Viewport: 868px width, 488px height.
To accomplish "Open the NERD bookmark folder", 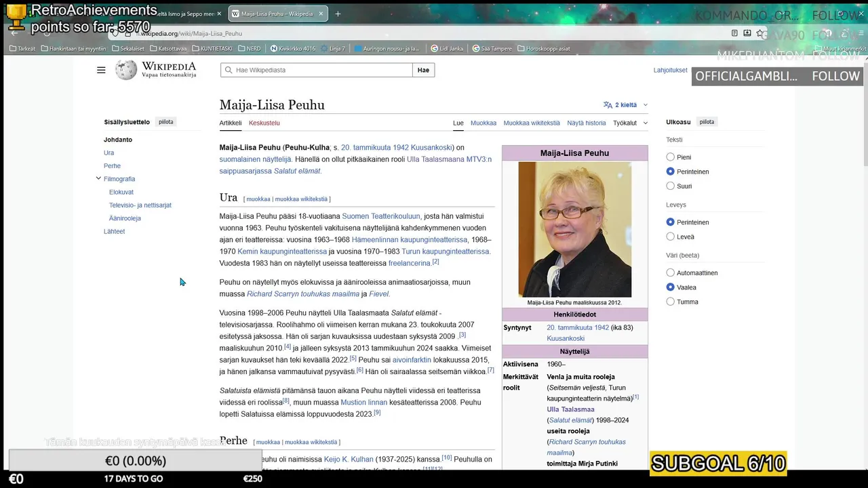I will point(249,48).
